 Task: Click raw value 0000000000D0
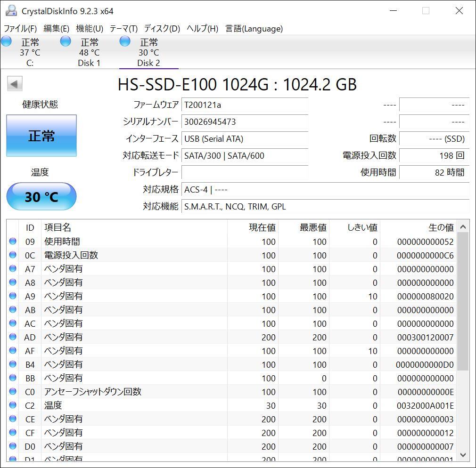click(425, 364)
